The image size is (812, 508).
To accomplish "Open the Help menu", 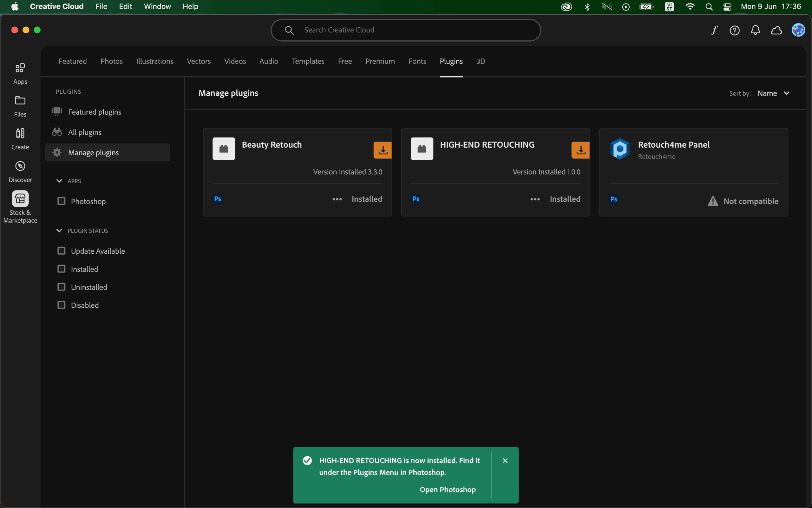I will pyautogui.click(x=190, y=6).
